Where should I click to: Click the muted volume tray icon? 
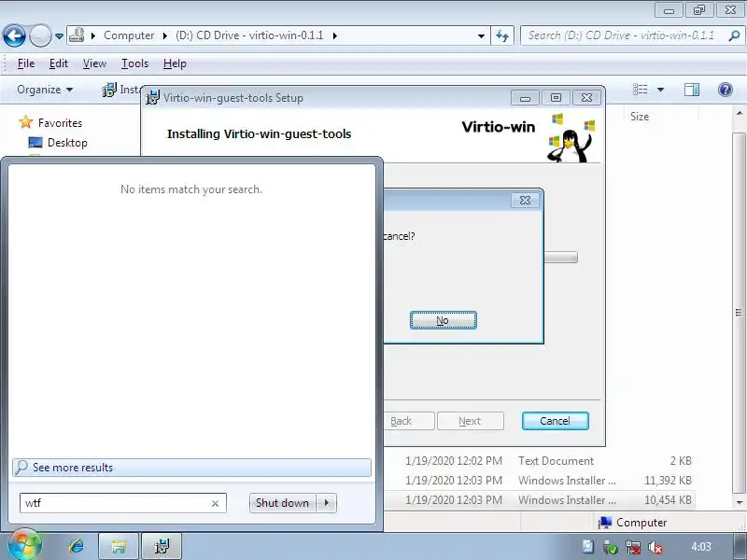click(655, 547)
